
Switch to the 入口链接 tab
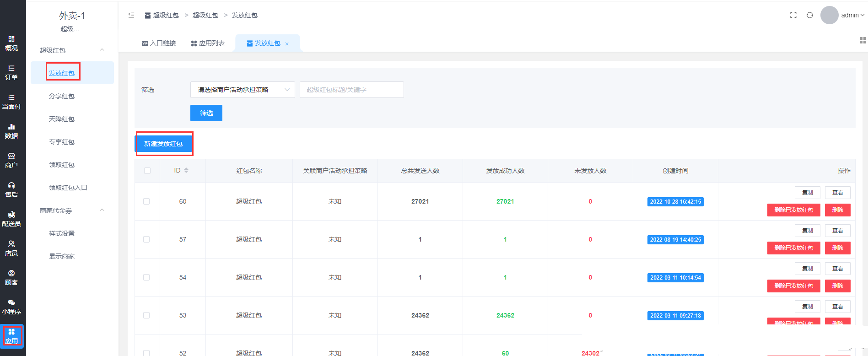click(159, 43)
